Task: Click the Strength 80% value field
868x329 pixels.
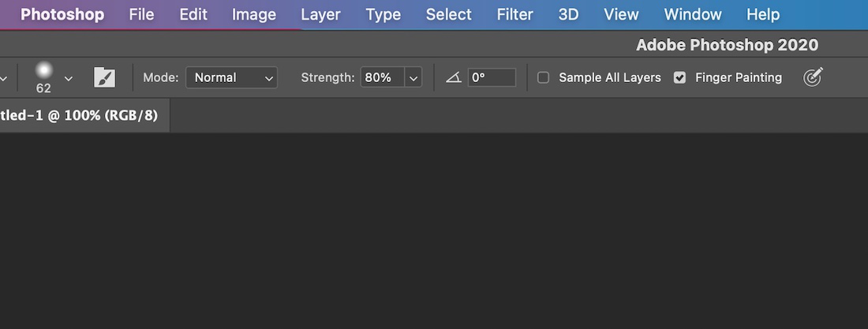Action: (x=383, y=77)
